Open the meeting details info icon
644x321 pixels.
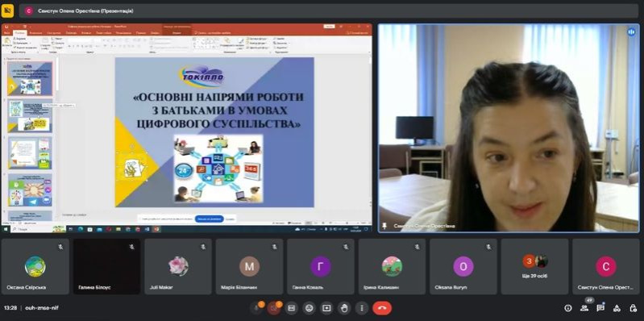click(x=568, y=308)
